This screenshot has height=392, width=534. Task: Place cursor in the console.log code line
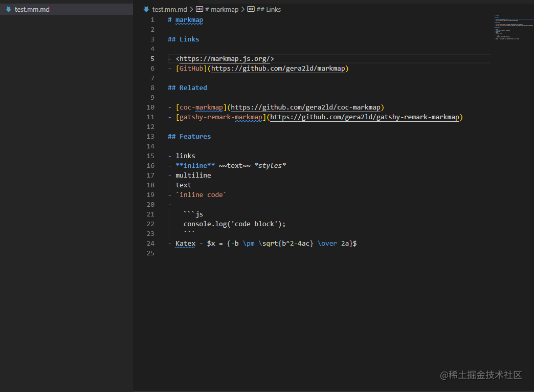(x=234, y=224)
